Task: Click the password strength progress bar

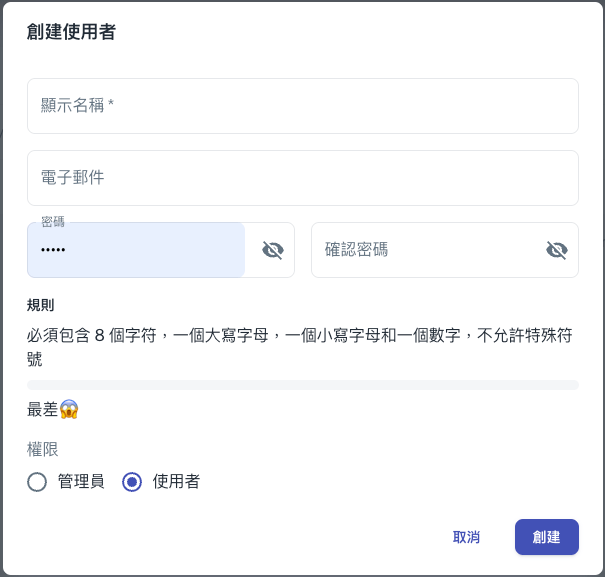Action: (x=302, y=385)
